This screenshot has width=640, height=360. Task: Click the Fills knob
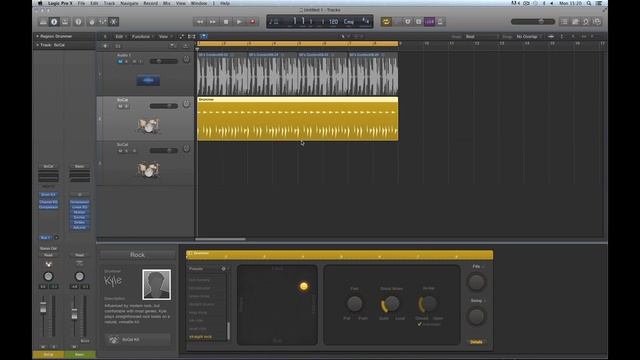(476, 282)
